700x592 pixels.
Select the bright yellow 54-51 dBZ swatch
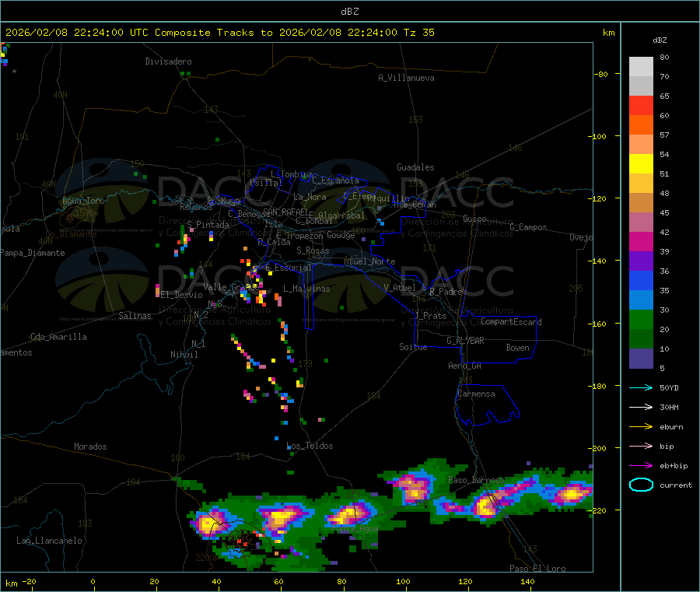[641, 164]
